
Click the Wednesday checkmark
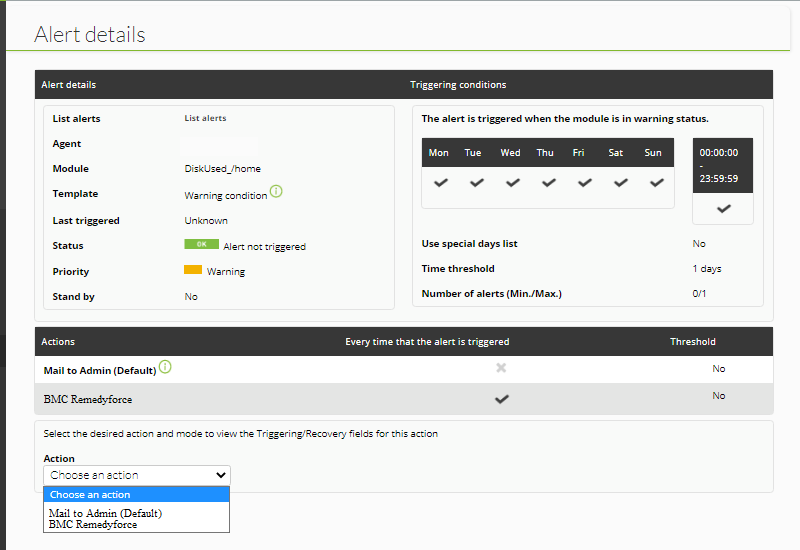[x=513, y=183]
